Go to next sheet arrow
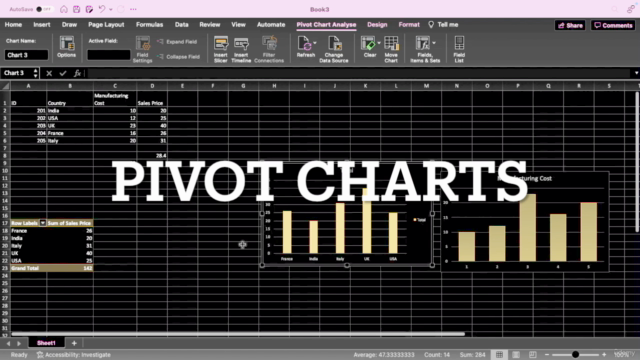Screen dimensions: 640x360 pyautogui.click(x=19, y=343)
